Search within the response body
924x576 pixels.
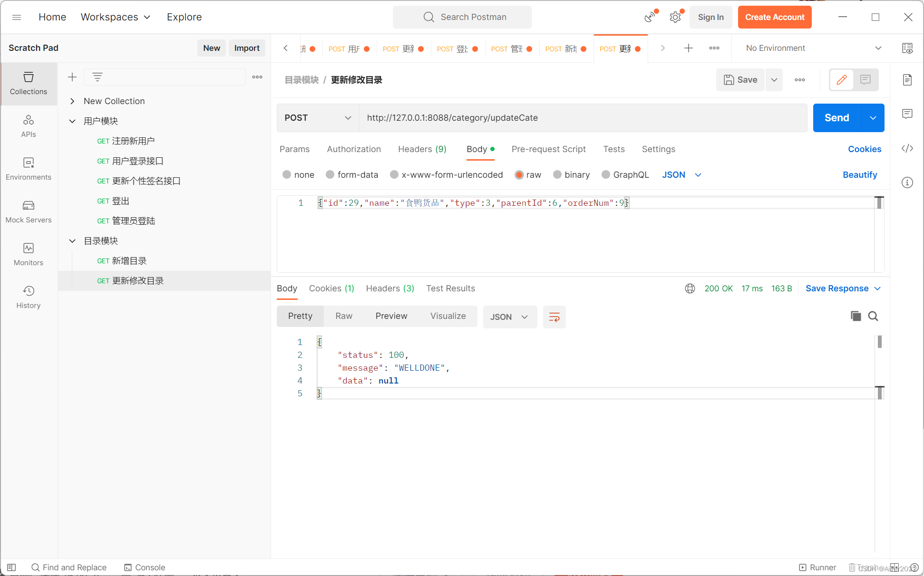pyautogui.click(x=873, y=316)
